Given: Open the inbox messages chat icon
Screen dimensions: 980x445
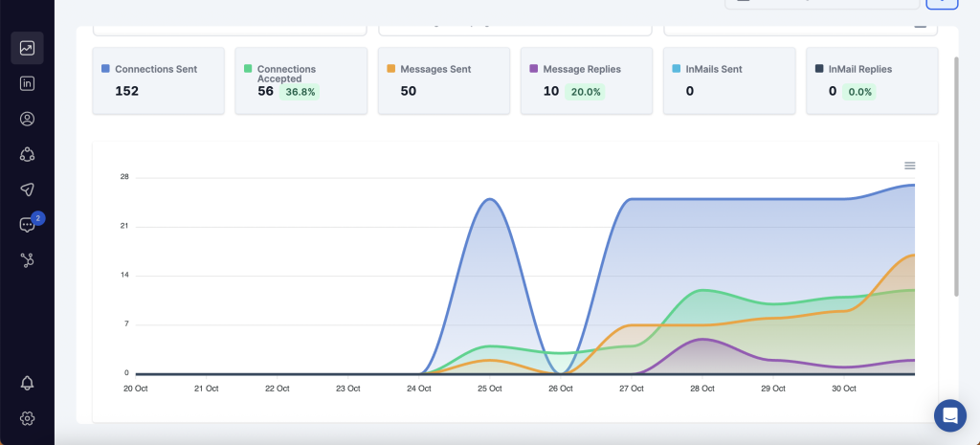Looking at the screenshot, I should coord(27,225).
